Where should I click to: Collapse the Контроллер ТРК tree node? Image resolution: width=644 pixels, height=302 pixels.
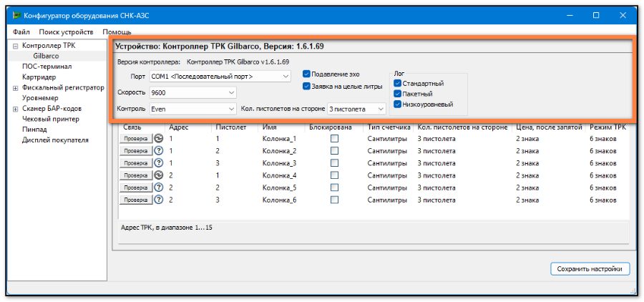coord(16,46)
